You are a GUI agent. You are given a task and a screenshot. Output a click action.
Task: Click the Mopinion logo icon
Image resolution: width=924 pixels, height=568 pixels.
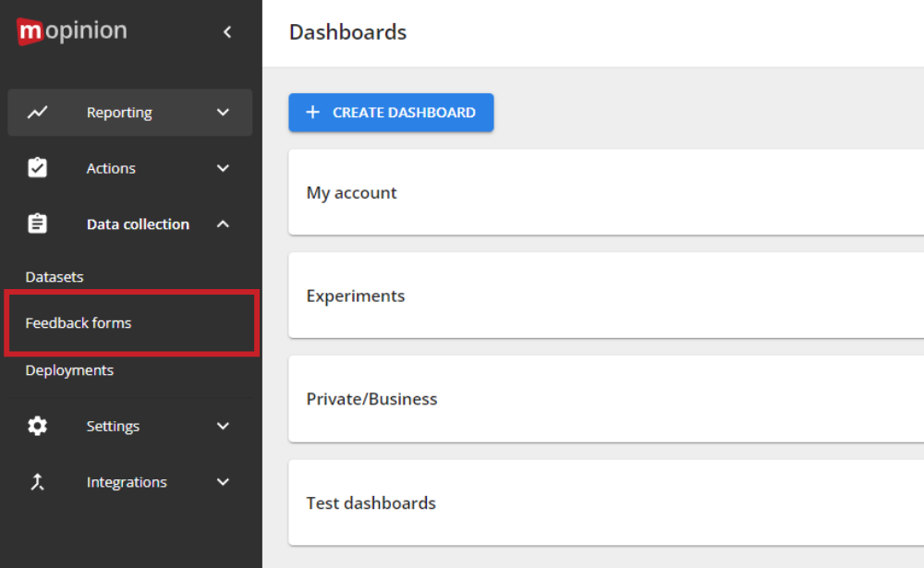pos(30,30)
